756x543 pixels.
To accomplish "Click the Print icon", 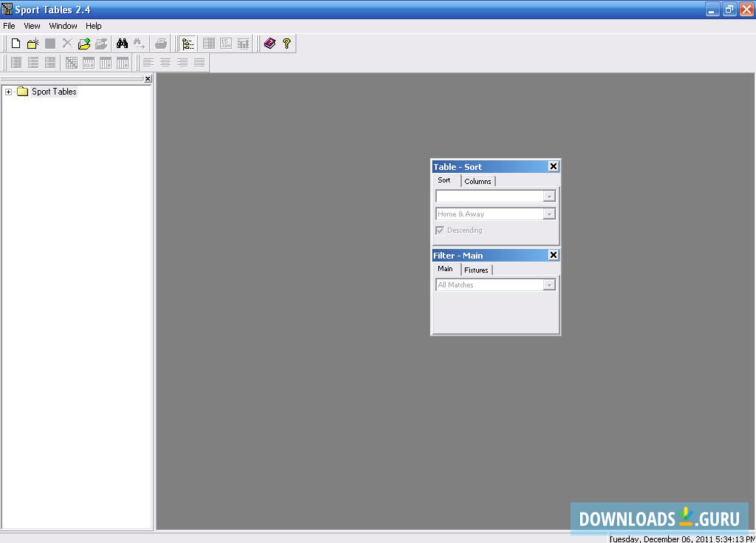I will pyautogui.click(x=161, y=44).
